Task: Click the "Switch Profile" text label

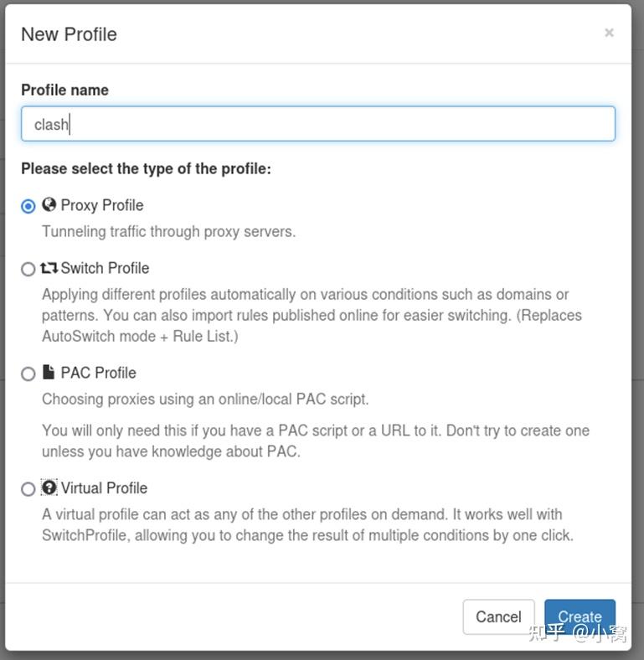Action: [105, 268]
